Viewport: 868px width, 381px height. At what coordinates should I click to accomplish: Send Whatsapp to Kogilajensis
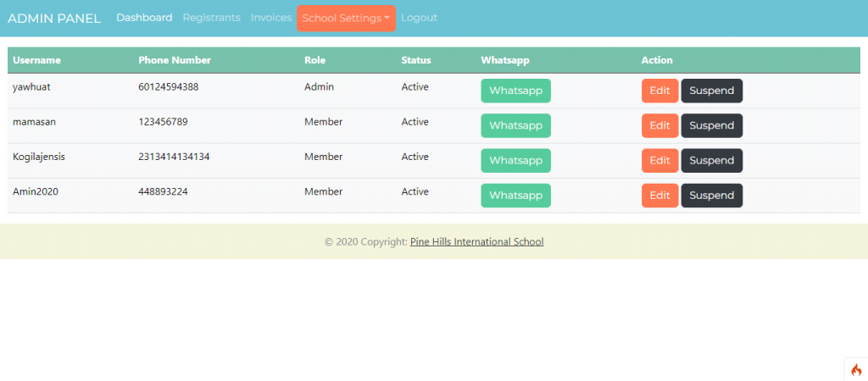(515, 161)
